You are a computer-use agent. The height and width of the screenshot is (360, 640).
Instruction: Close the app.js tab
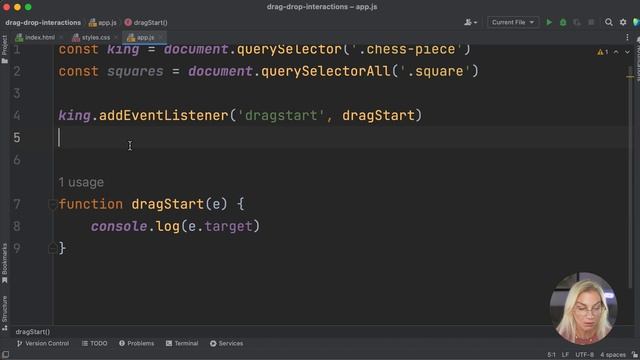(x=161, y=38)
